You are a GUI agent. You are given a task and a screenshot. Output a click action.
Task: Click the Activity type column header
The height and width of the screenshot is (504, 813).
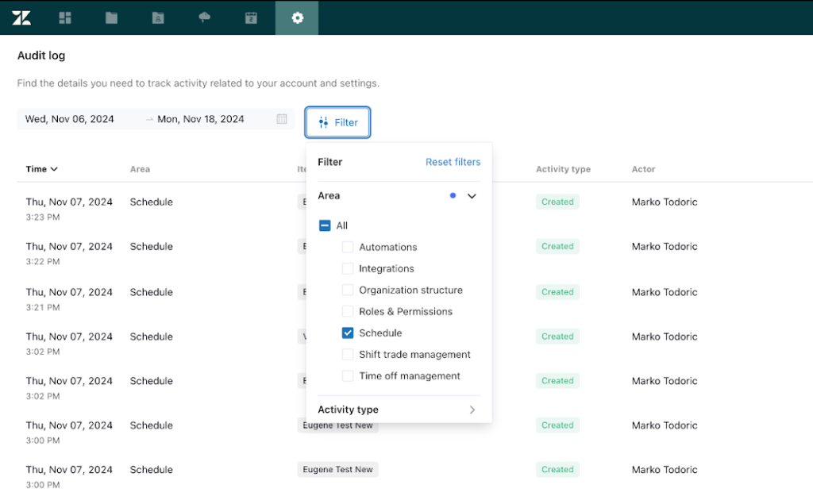pyautogui.click(x=563, y=169)
